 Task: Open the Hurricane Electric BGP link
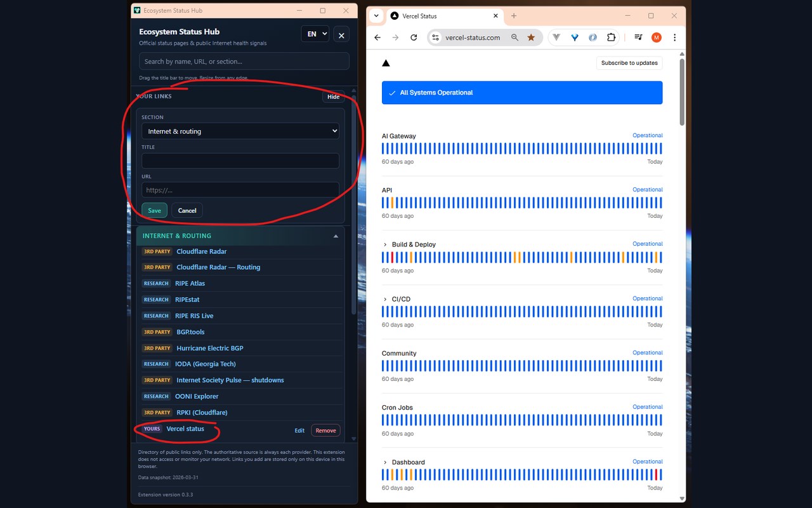(x=210, y=348)
